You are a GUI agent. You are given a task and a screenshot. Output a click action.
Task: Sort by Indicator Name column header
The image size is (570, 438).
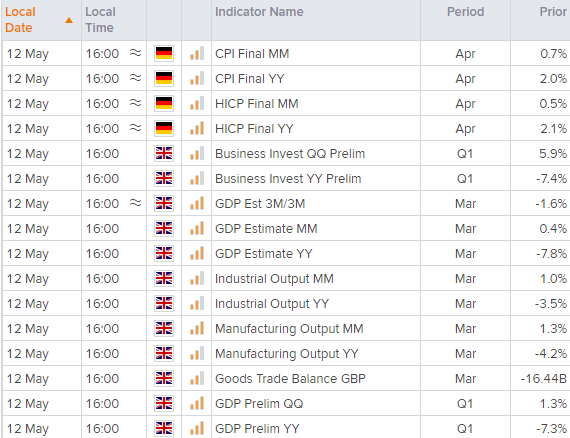259,12
